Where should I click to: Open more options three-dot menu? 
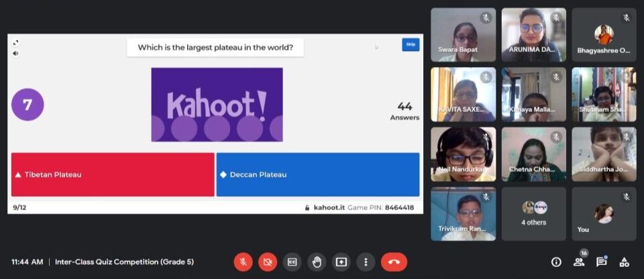[365, 262]
